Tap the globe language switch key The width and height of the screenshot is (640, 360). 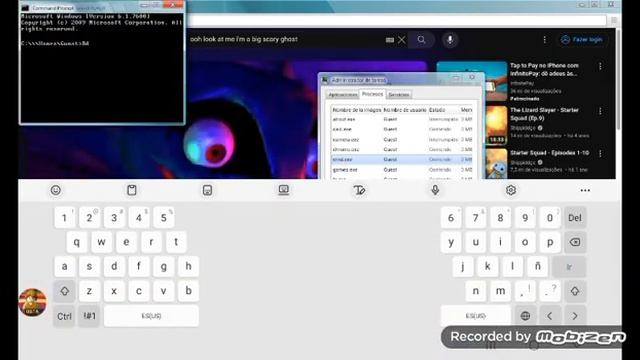[525, 316]
